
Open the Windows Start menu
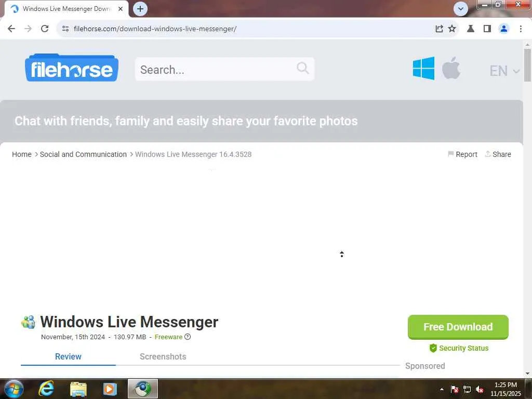click(x=14, y=389)
